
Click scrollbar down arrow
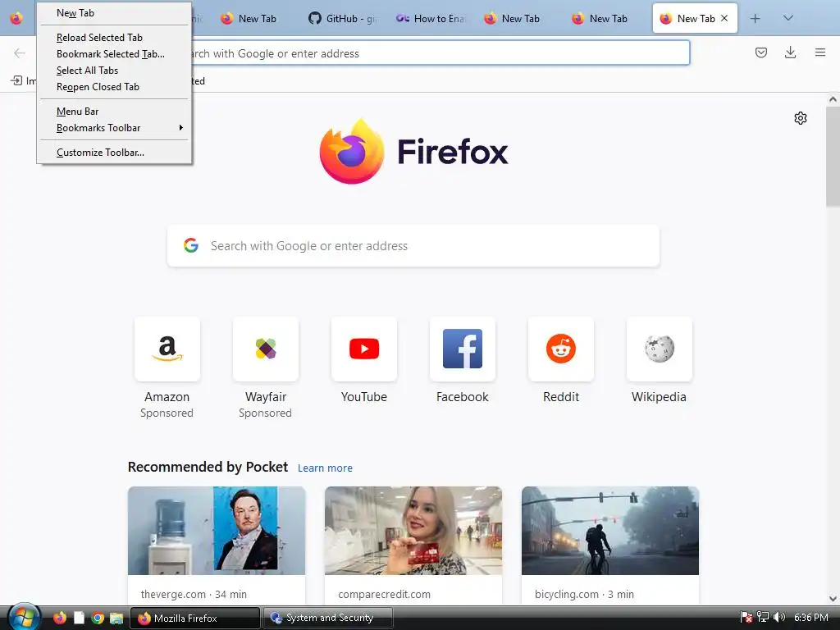pos(833,599)
